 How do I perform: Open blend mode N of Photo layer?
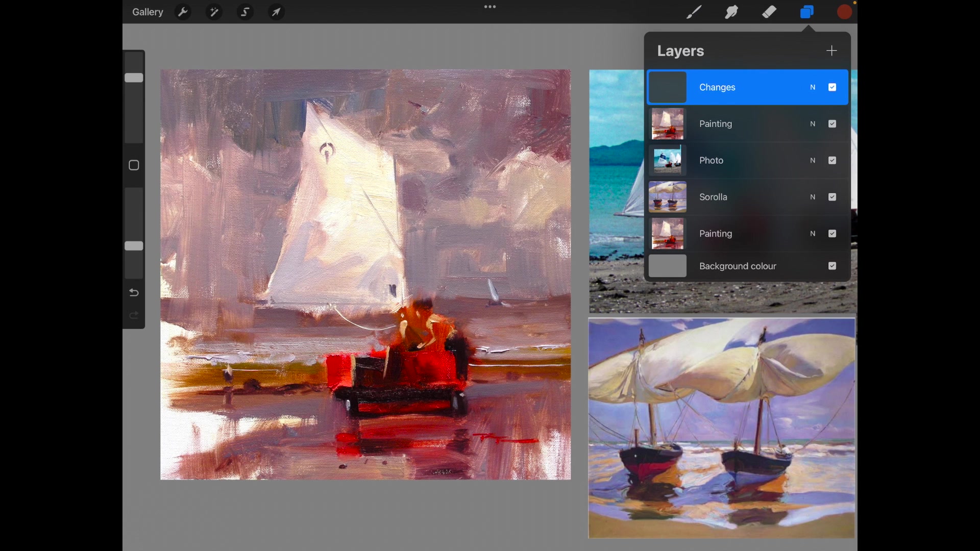tap(813, 160)
